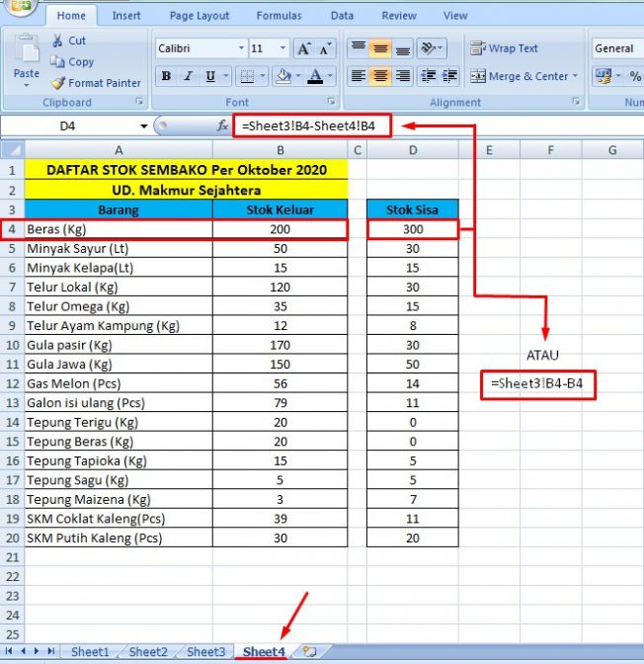Click the Paste clipboard icon
This screenshot has width=644, height=664.
click(26, 48)
